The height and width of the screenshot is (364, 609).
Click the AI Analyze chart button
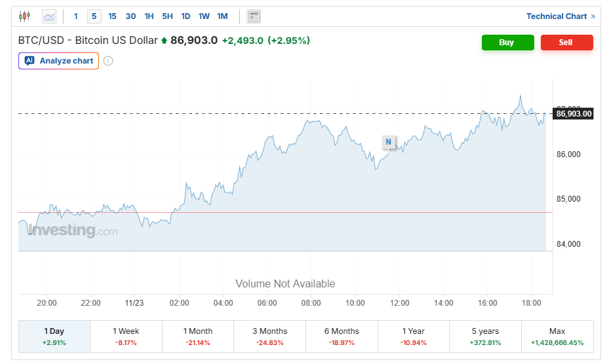(59, 61)
